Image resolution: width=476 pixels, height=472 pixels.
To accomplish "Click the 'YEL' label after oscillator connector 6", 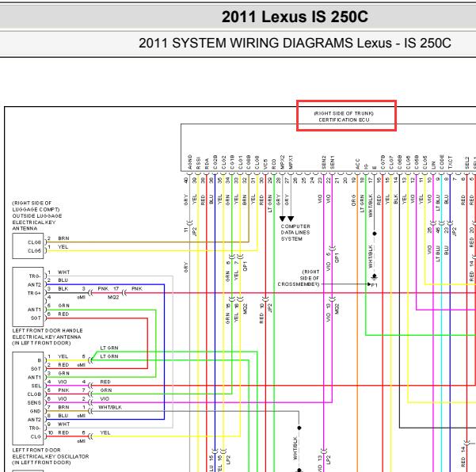I will [105, 433].
